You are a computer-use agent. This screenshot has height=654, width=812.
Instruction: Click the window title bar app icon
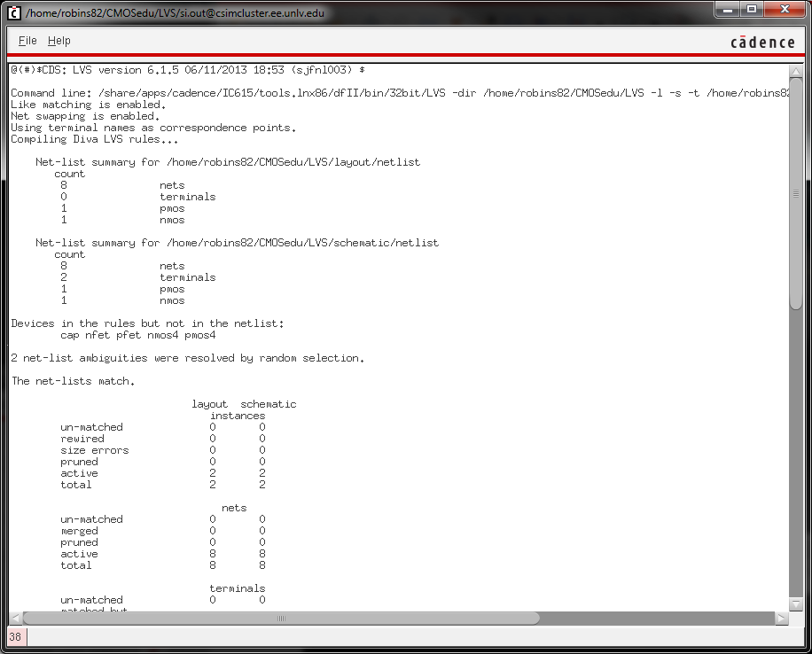point(14,12)
